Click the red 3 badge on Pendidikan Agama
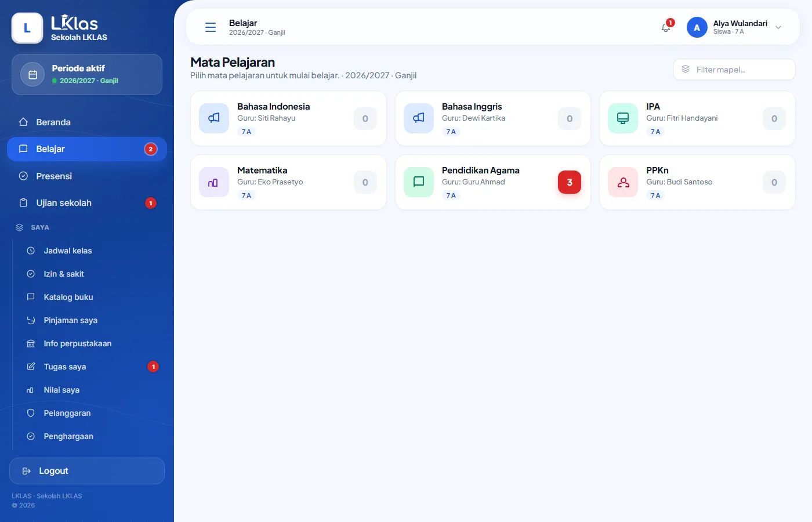This screenshot has height=522, width=812. [x=570, y=182]
